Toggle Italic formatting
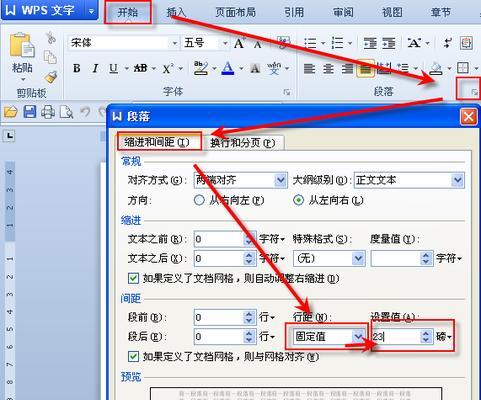Screen dimensions: 481x400 point(95,68)
